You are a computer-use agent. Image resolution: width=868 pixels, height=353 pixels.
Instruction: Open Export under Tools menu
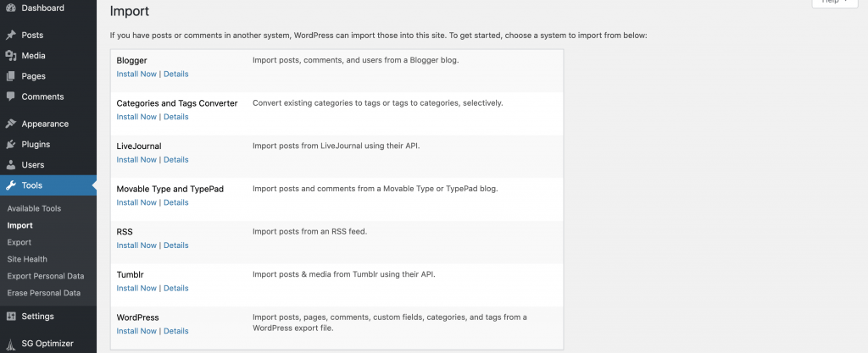tap(19, 242)
